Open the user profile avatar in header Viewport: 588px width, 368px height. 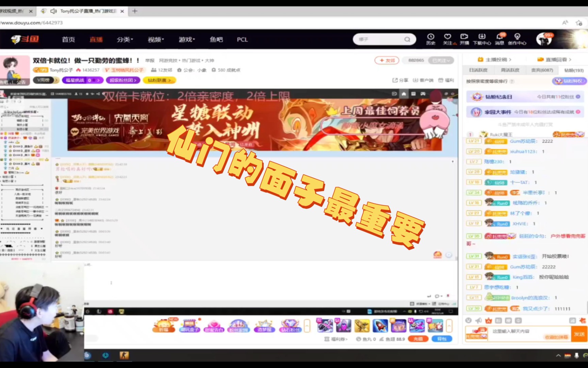click(x=544, y=39)
